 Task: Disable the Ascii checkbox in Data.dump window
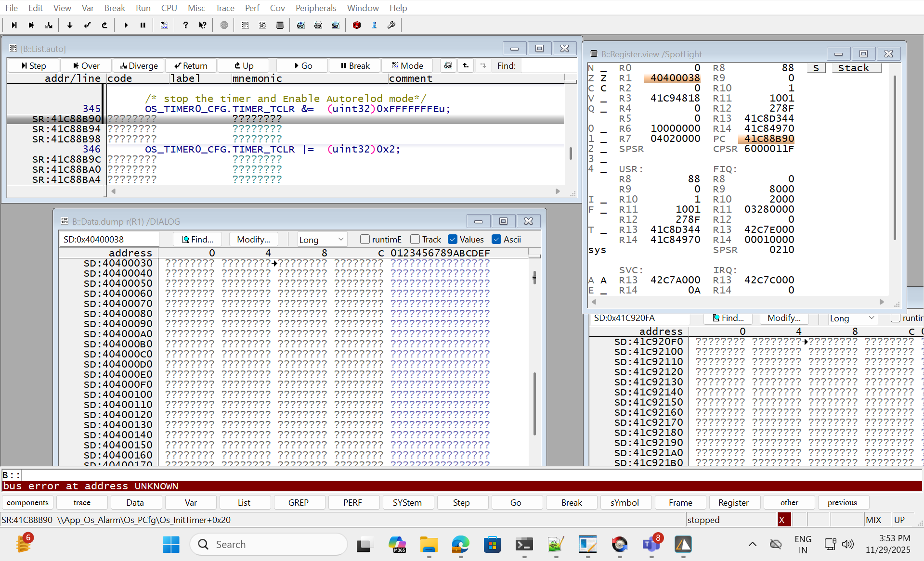point(496,239)
